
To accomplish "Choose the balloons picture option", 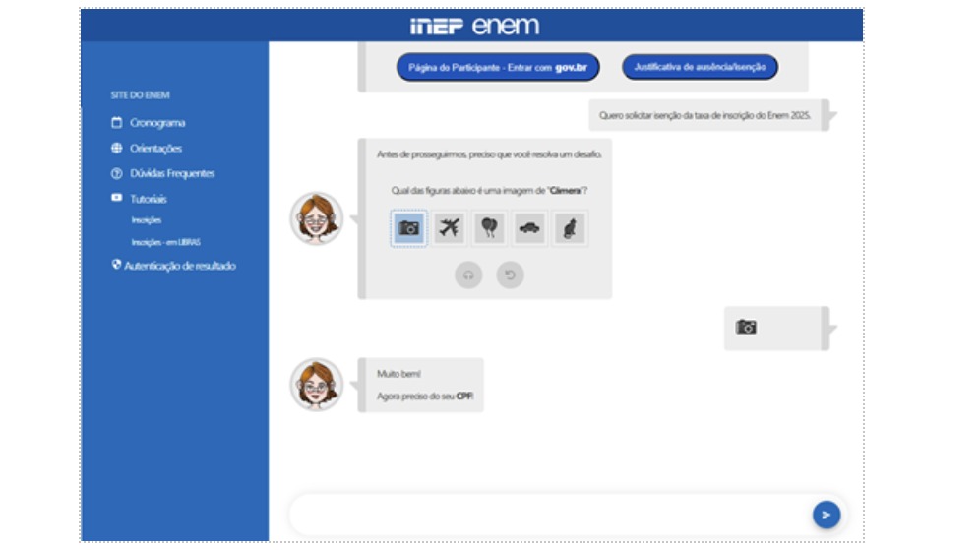I will click(490, 228).
